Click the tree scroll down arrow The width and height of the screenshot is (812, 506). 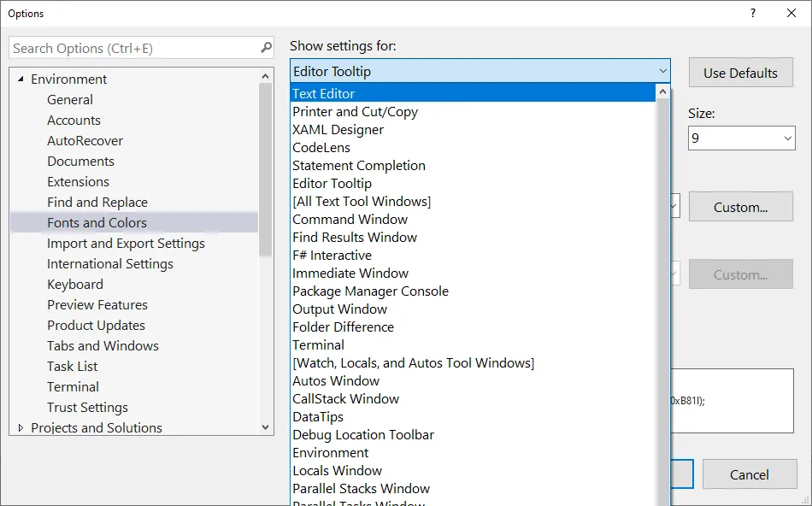pos(265,427)
